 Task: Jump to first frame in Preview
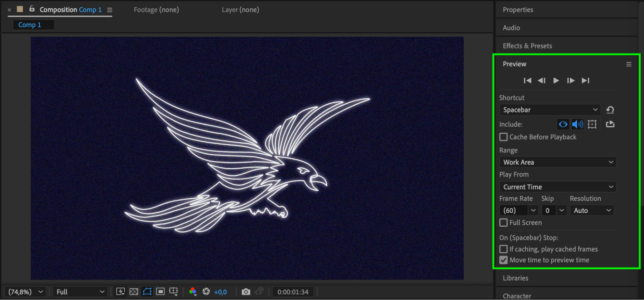(527, 81)
